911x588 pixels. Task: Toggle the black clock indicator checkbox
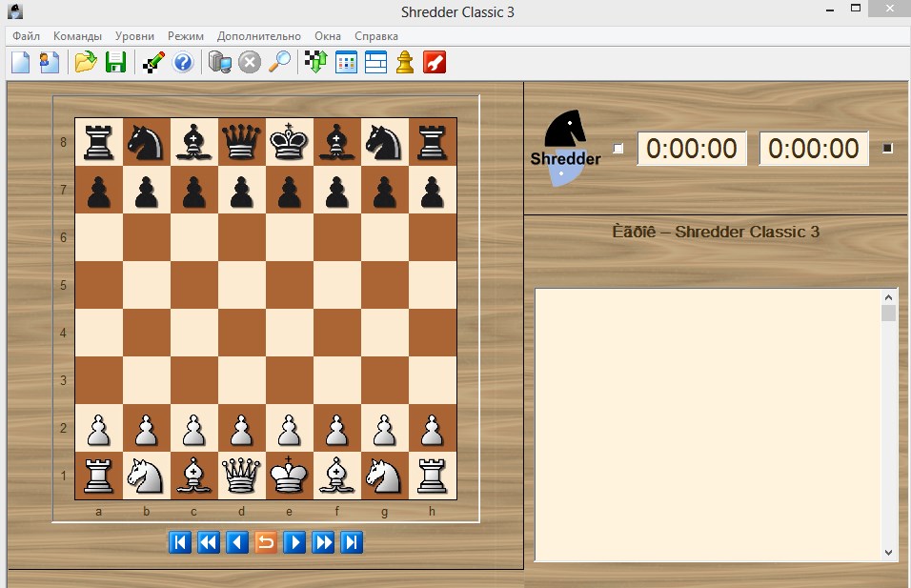(887, 148)
